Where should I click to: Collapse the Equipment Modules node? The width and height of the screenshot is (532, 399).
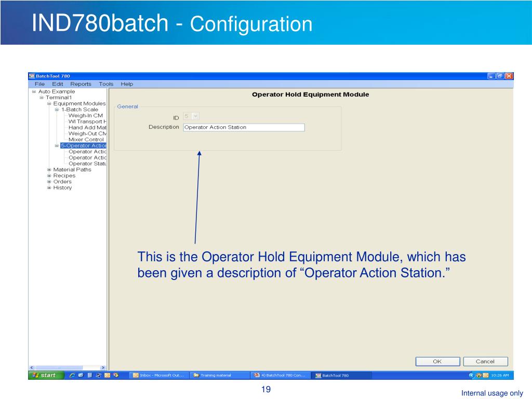[49, 103]
